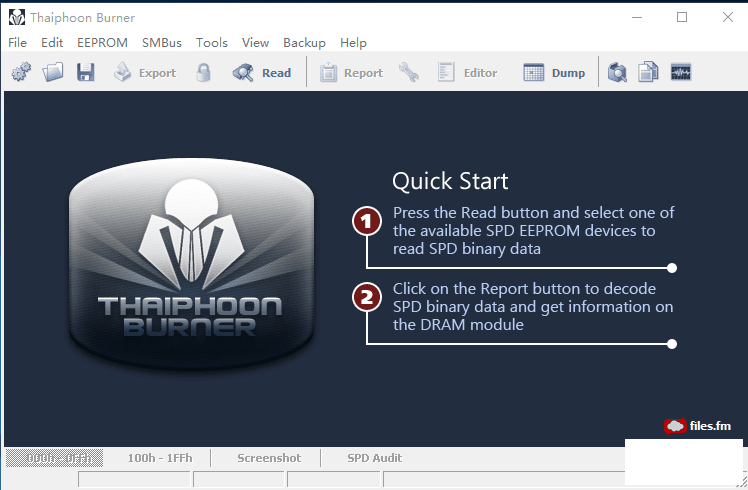Screen dimensions: 748x490
Task: Open the View menu
Action: (x=255, y=42)
